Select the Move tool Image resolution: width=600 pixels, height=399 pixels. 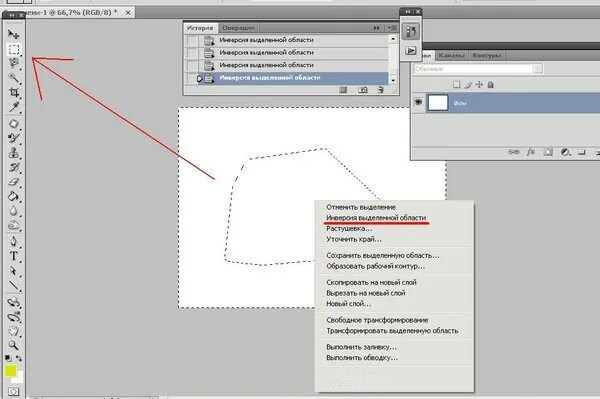[14, 34]
